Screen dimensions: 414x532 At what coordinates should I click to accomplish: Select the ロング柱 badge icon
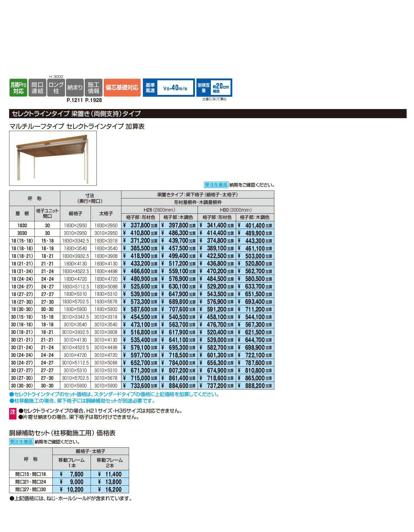click(56, 88)
